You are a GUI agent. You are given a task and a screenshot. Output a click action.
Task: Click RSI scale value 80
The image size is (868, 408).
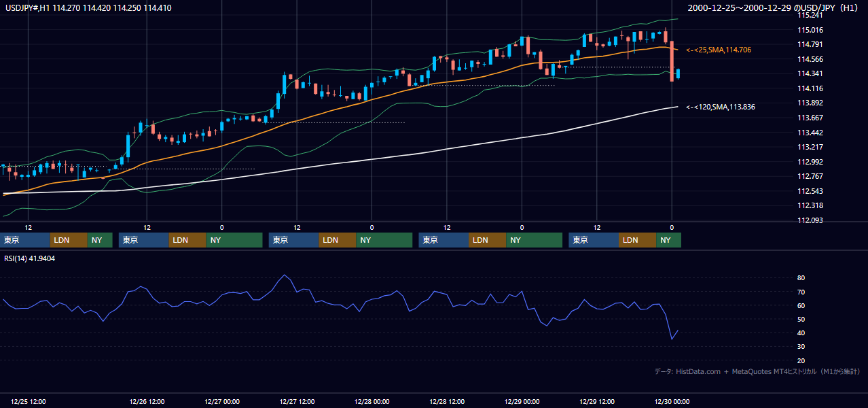(x=801, y=278)
